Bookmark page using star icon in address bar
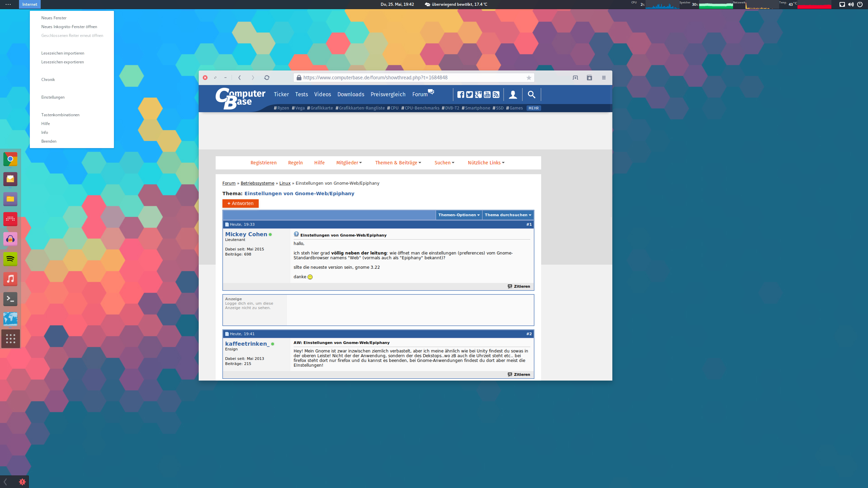This screenshot has height=488, width=868. coord(529,78)
